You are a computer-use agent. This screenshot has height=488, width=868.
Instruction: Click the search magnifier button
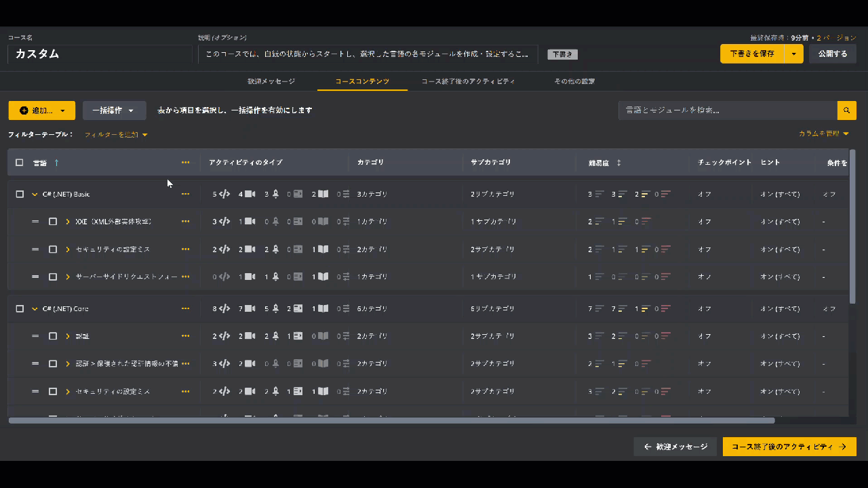coord(847,110)
